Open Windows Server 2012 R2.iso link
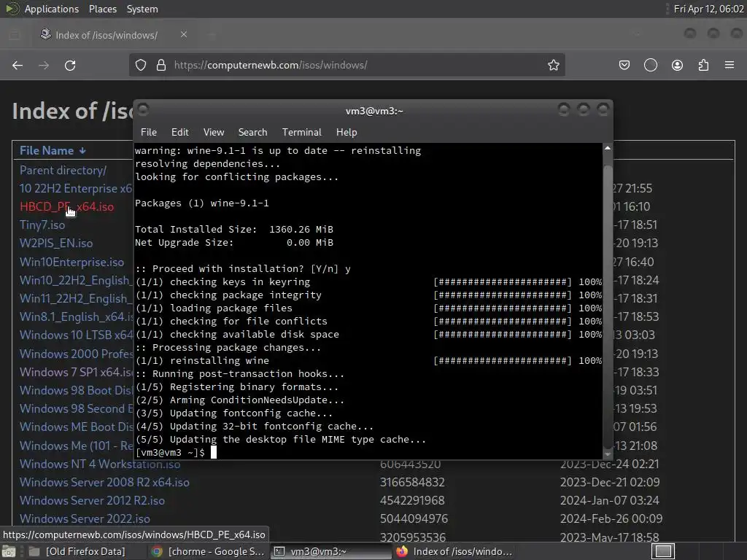Viewport: 747px width, 560px height. [92, 500]
